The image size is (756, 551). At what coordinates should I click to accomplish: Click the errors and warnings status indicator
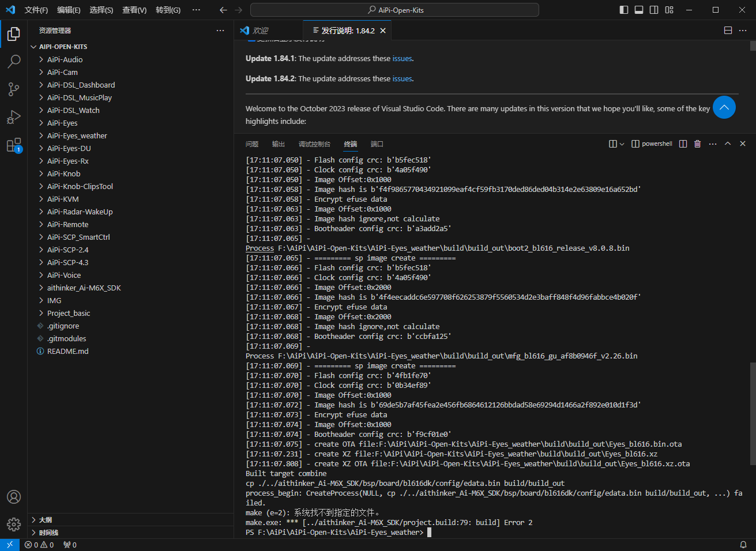(x=39, y=545)
